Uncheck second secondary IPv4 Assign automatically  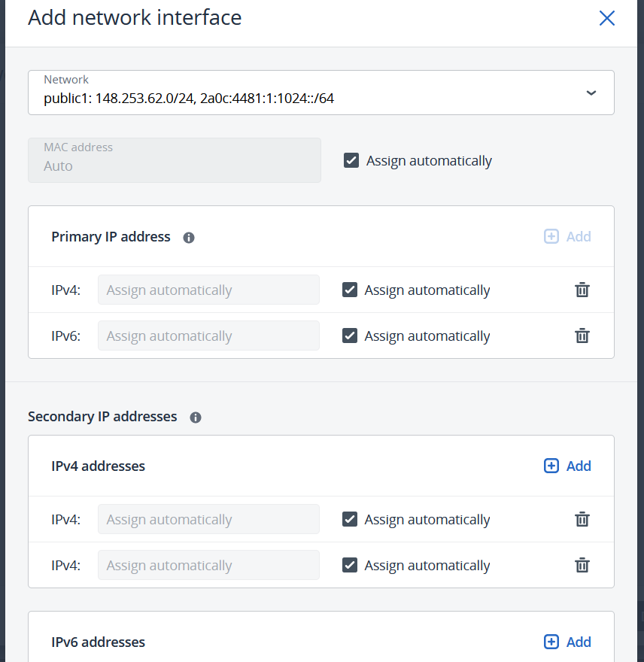[350, 565]
